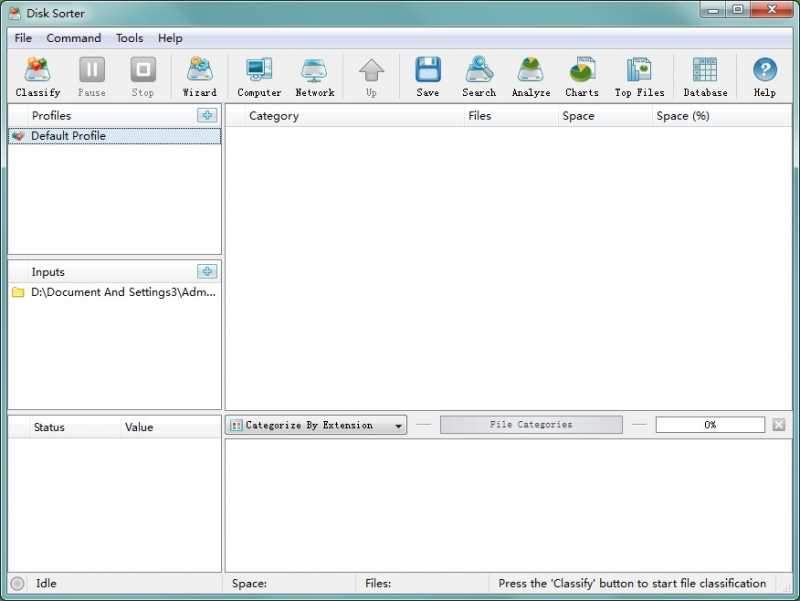Open the Command menu
The width and height of the screenshot is (800, 601).
(x=73, y=38)
